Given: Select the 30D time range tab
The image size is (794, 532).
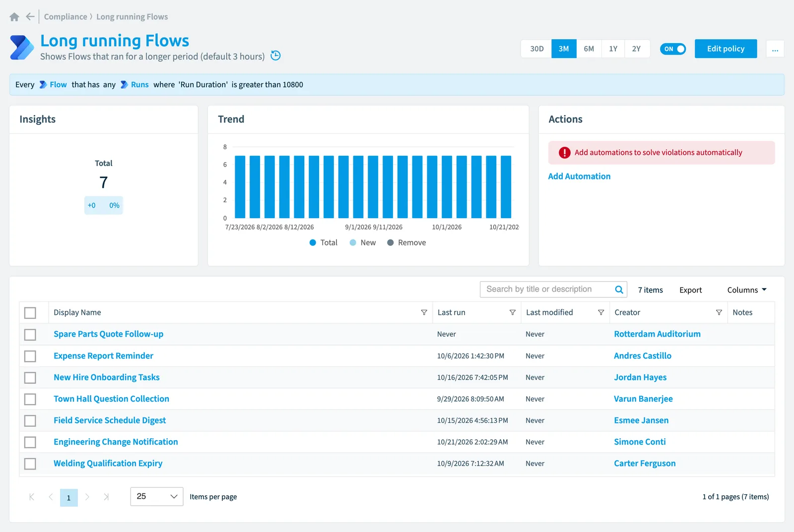Looking at the screenshot, I should (x=536, y=49).
